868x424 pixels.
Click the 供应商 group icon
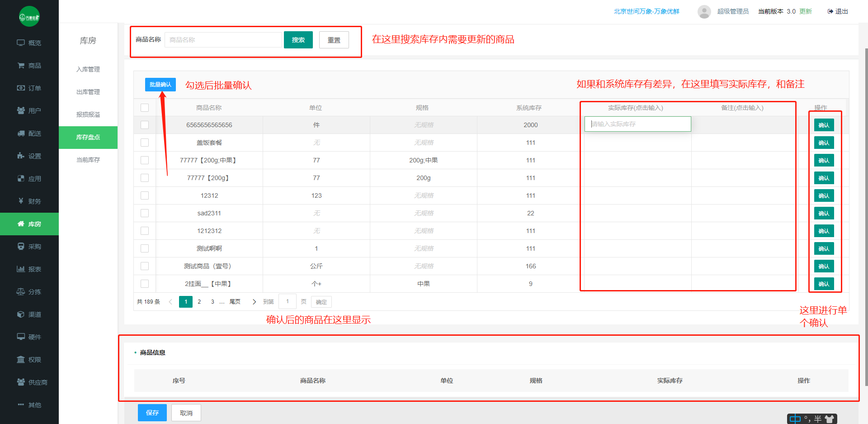click(x=21, y=382)
